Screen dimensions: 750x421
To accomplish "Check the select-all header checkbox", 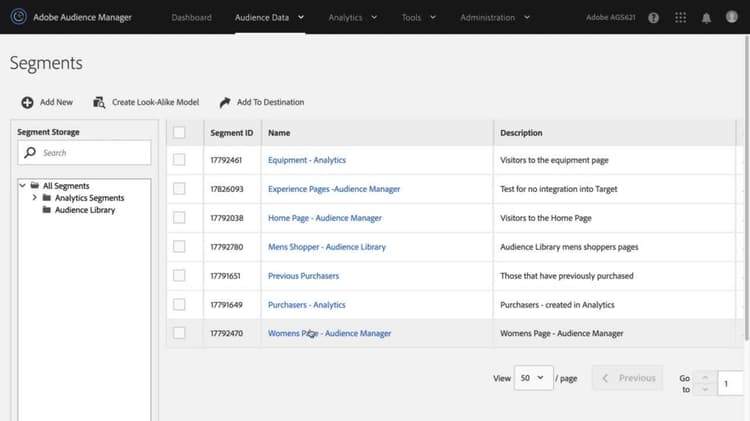I will 179,132.
